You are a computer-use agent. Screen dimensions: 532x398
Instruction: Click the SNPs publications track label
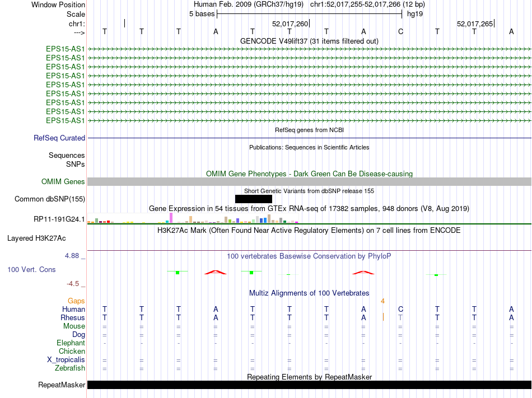point(76,164)
